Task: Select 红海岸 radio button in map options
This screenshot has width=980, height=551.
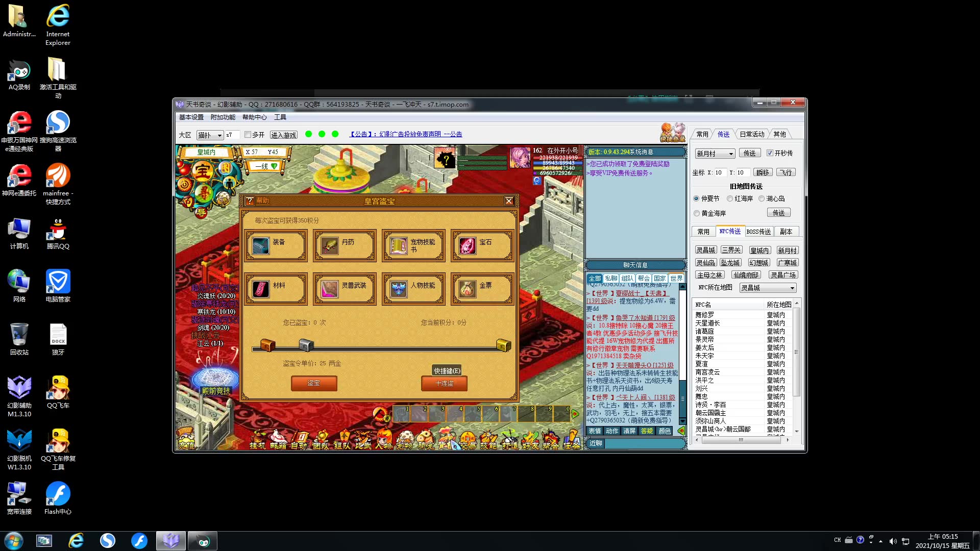Action: (x=729, y=198)
